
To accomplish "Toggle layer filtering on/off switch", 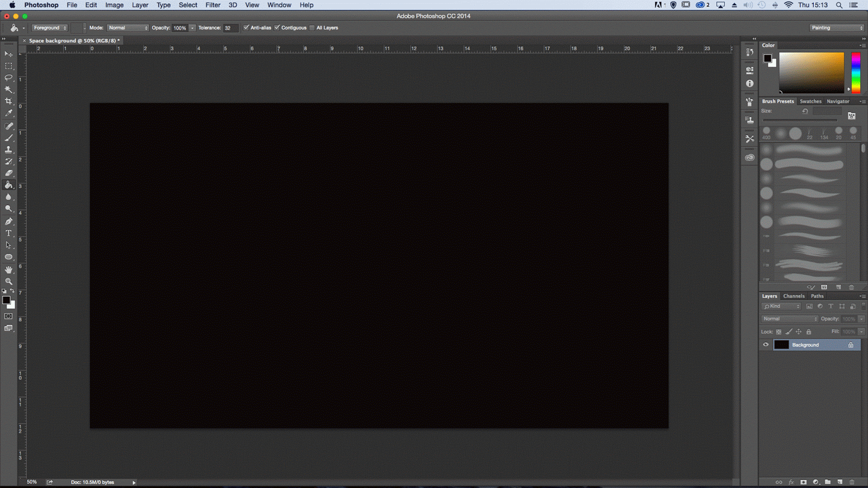I will pyautogui.click(x=864, y=306).
